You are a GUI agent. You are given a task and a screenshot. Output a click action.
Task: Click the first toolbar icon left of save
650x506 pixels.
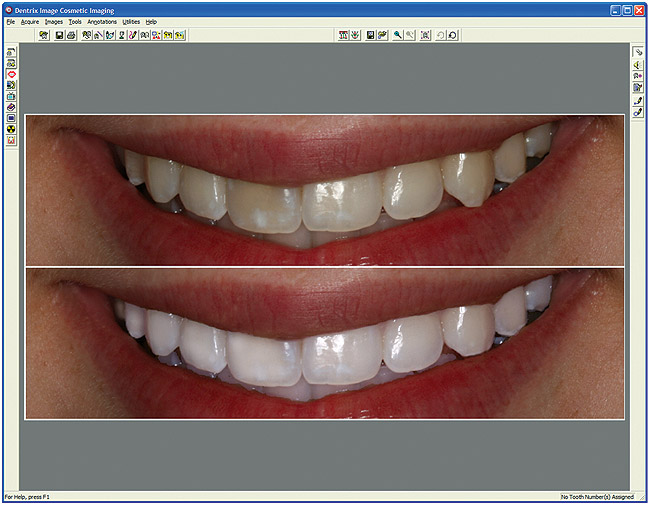tap(44, 35)
